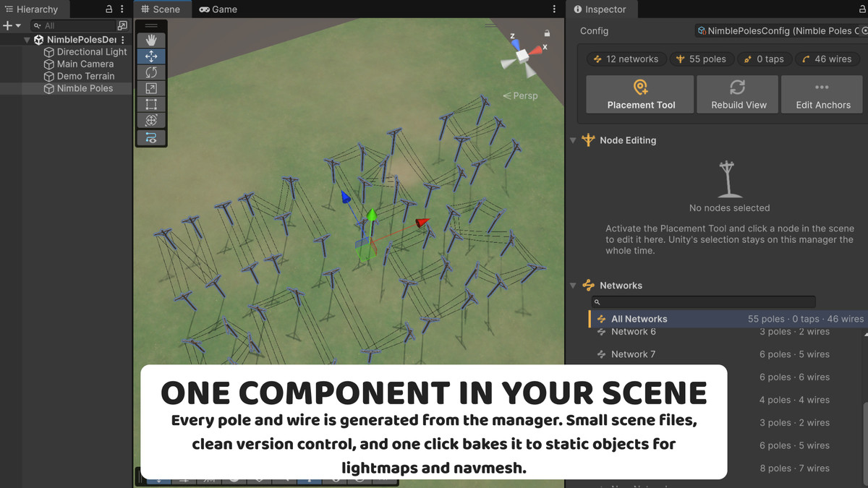This screenshot has width=868, height=488.
Task: Toggle the scene gizmo rotation lock
Action: pyautogui.click(x=547, y=33)
